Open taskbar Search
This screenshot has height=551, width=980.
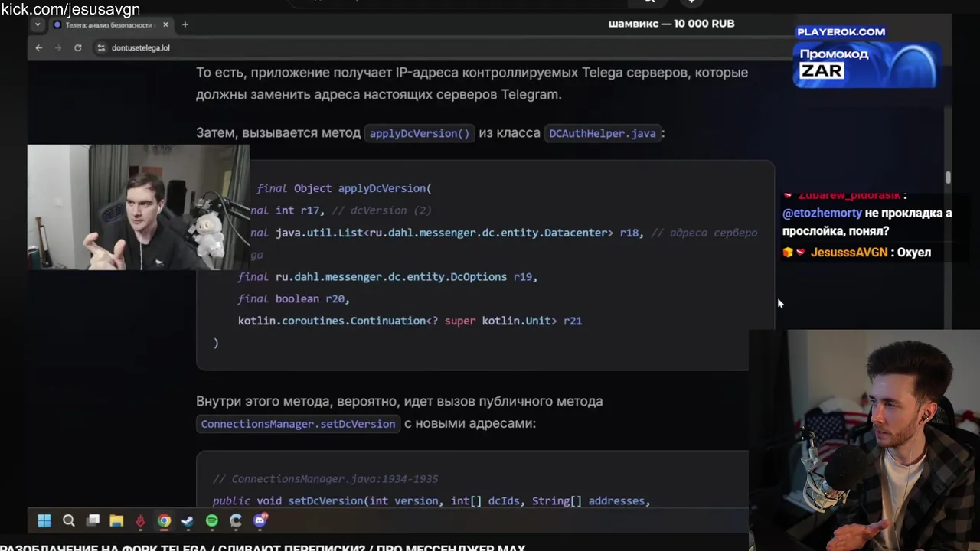(x=69, y=521)
